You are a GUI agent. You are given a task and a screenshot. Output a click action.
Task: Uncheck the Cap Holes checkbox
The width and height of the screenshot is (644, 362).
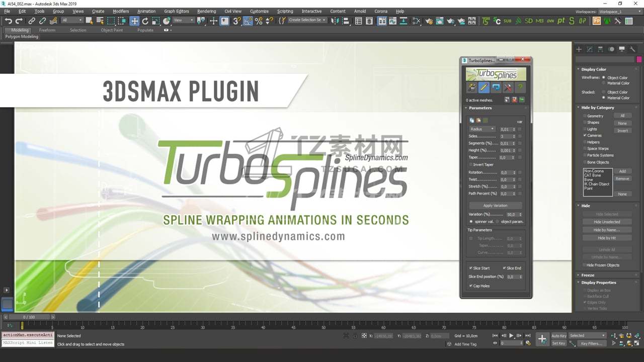471,286
